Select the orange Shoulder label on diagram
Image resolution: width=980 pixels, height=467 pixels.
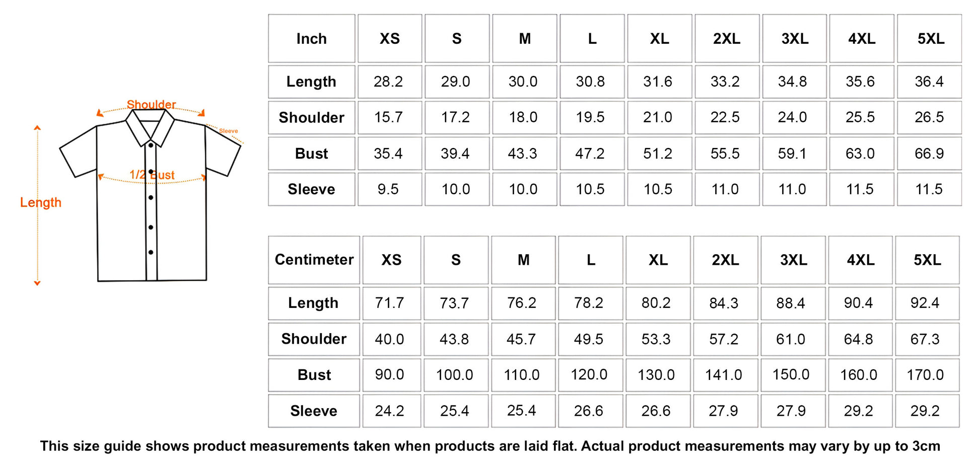[151, 105]
